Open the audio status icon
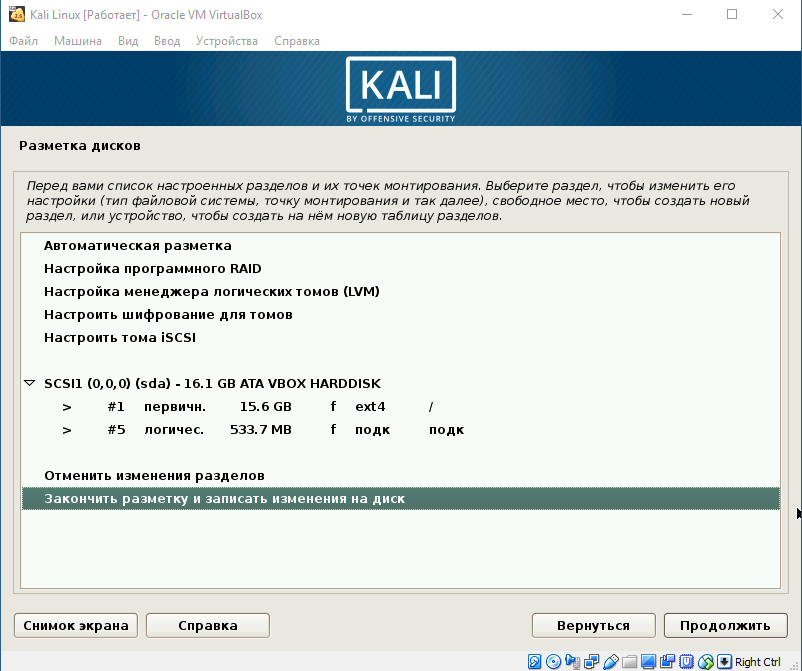 [x=572, y=661]
